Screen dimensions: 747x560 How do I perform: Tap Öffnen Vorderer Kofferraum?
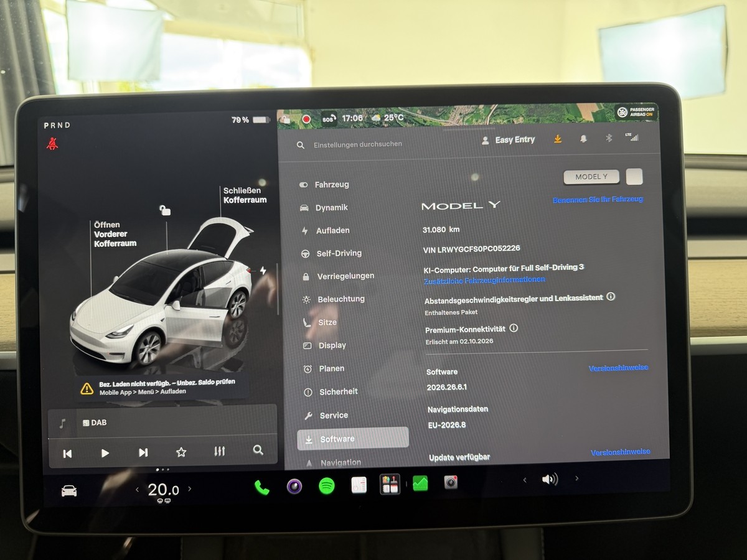pyautogui.click(x=115, y=234)
